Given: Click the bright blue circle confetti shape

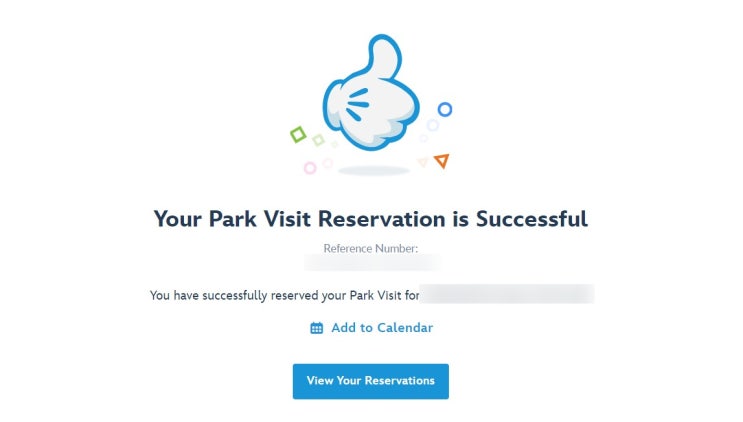Looking at the screenshot, I should 445,109.
